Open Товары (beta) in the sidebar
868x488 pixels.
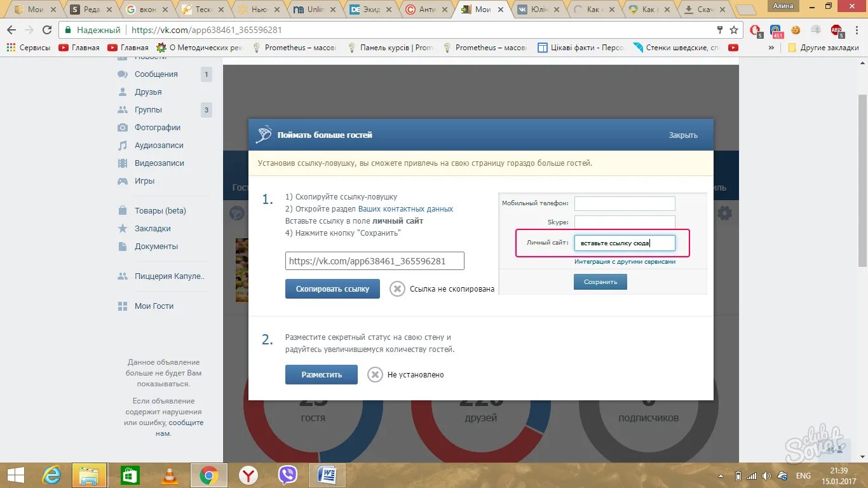(x=160, y=211)
